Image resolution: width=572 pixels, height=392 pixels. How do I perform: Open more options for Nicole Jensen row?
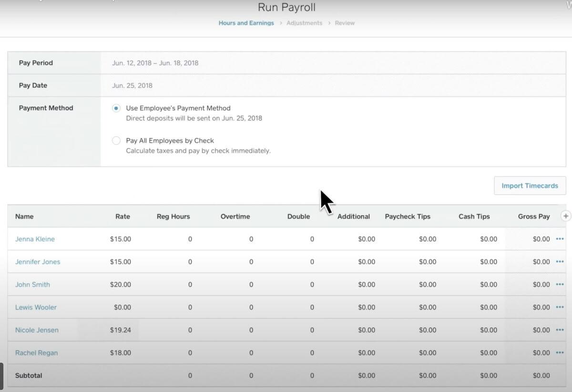pyautogui.click(x=560, y=330)
